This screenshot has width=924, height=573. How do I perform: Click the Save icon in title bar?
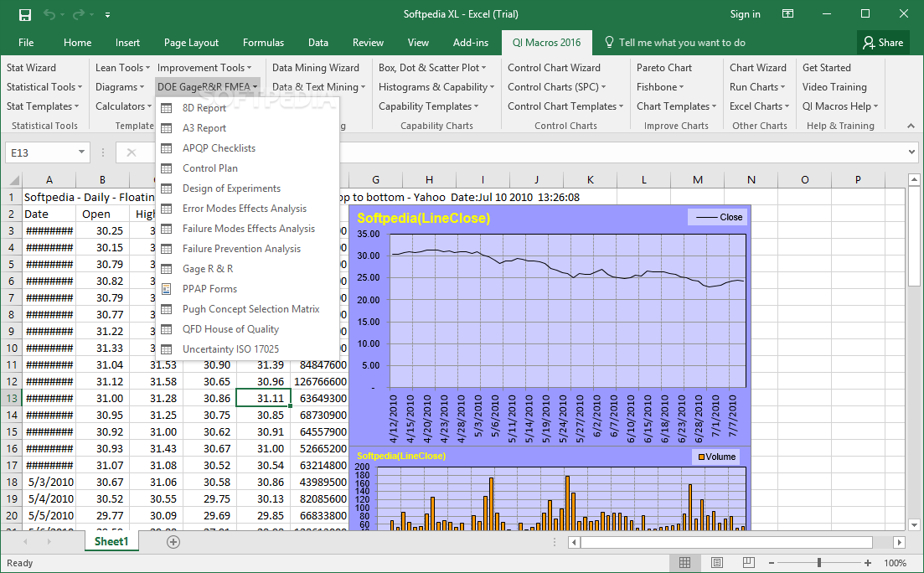[24, 14]
